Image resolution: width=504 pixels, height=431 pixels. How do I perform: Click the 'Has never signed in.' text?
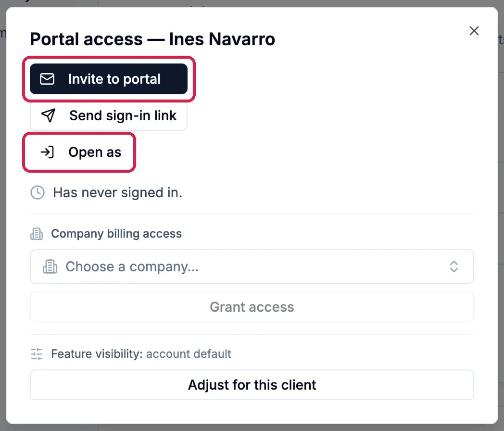click(118, 192)
